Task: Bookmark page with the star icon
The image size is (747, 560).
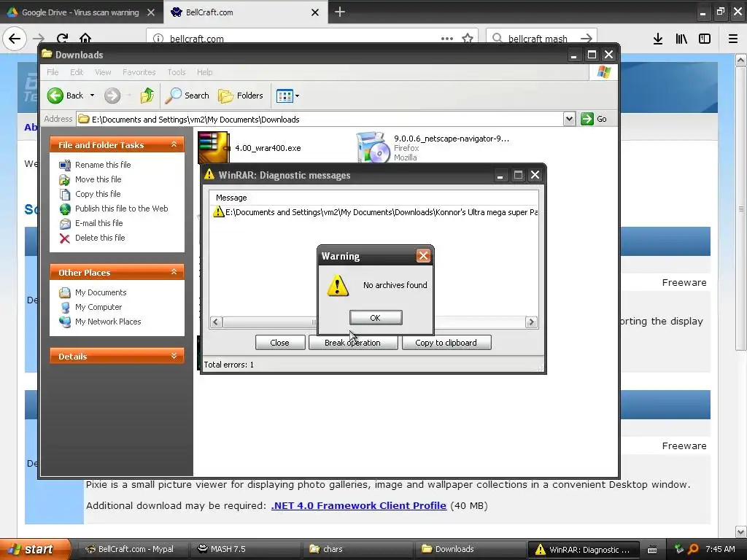Action: [x=468, y=38]
